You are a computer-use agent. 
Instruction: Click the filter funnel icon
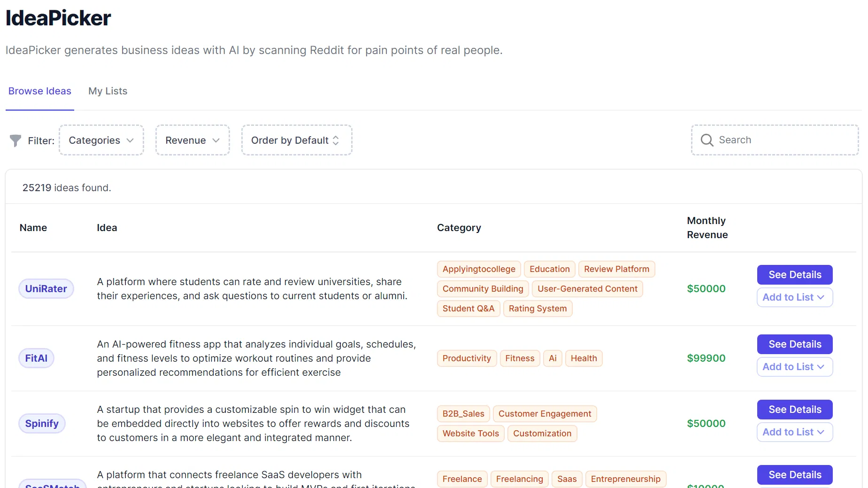tap(15, 140)
